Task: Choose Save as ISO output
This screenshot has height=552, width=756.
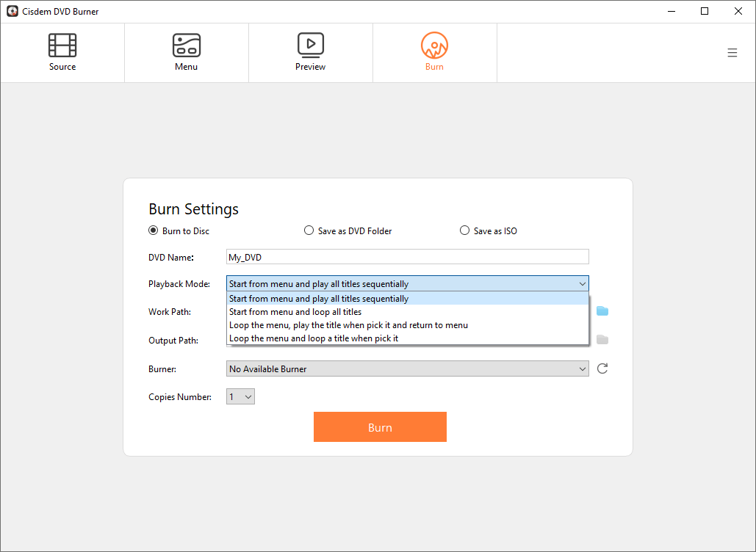Action: (x=464, y=230)
